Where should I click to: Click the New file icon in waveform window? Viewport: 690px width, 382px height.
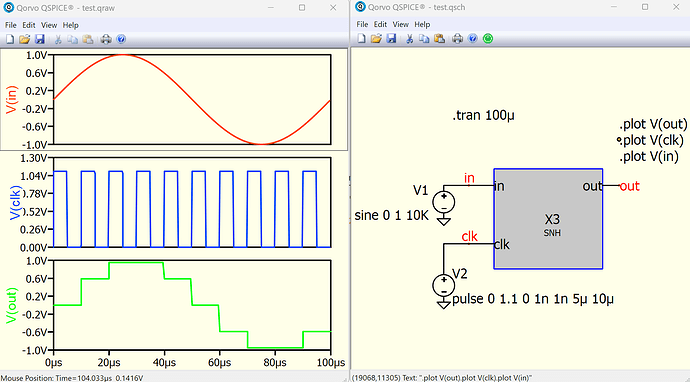(x=10, y=39)
